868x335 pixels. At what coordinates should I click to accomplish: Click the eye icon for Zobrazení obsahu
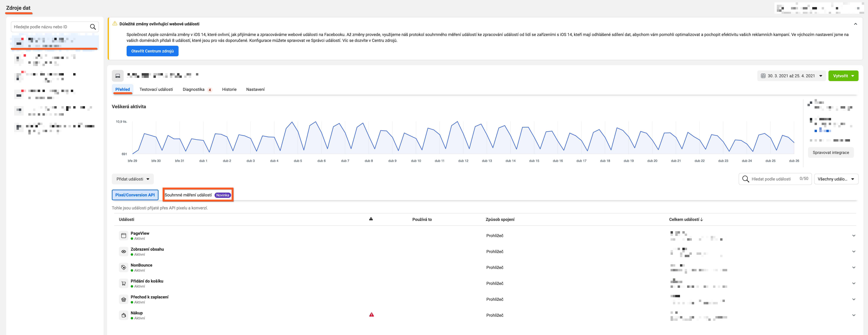pos(124,252)
